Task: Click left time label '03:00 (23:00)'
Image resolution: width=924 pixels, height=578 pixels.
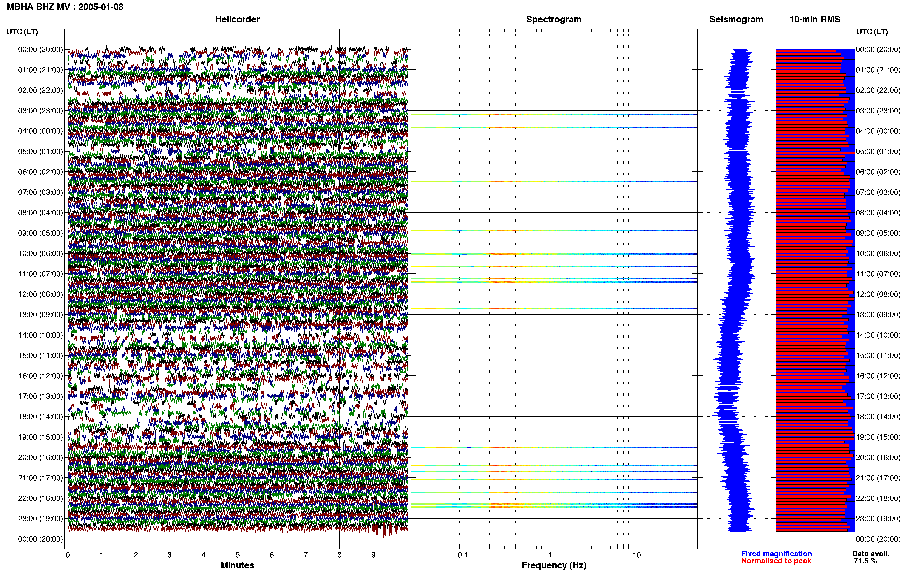Action: coord(41,110)
